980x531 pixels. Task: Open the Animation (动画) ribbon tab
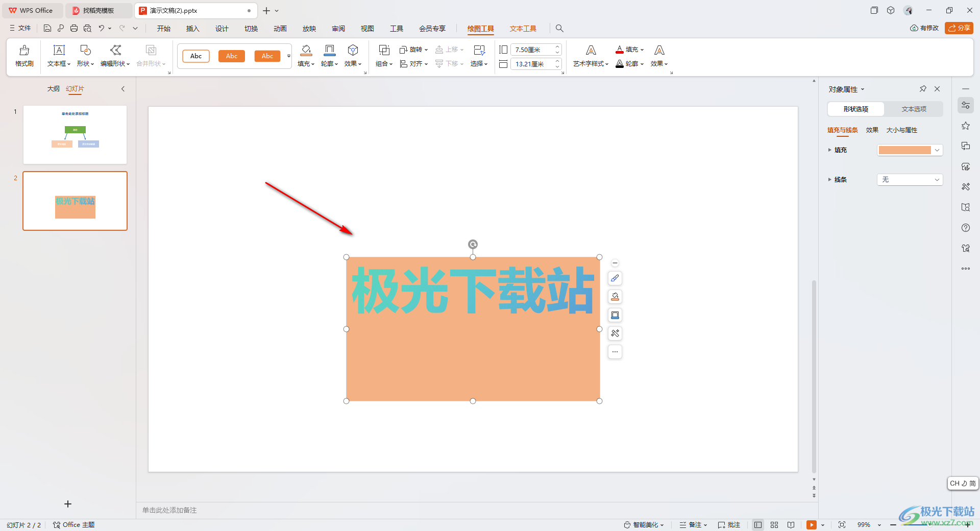280,29
